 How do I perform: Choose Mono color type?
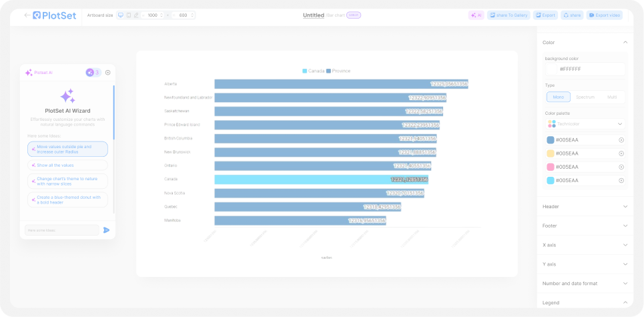(558, 97)
